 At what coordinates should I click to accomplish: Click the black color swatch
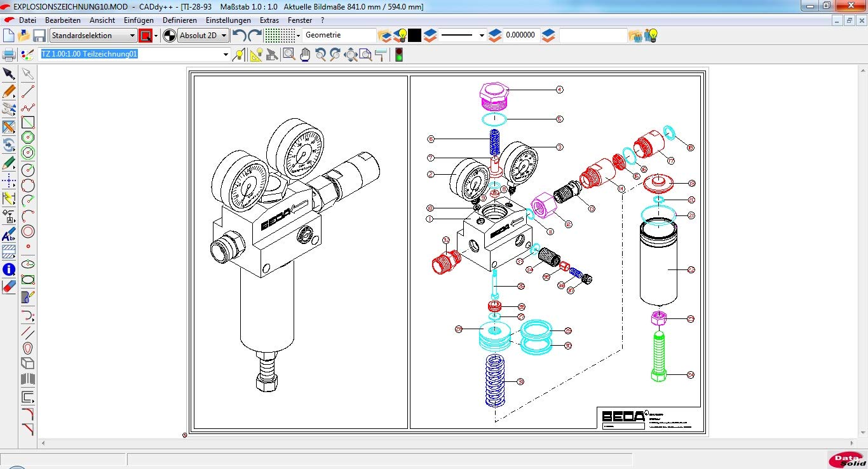pos(415,36)
